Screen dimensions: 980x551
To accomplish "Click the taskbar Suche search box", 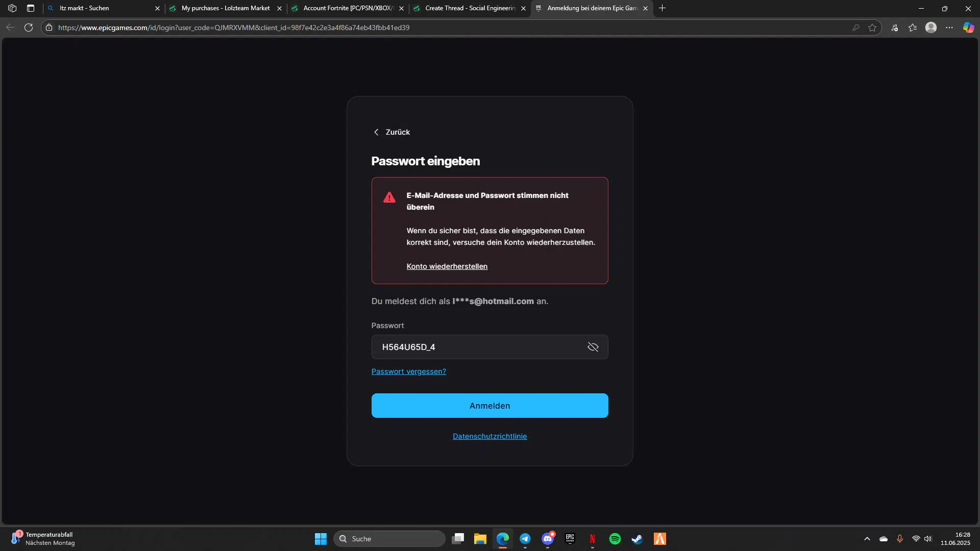I will tap(389, 539).
